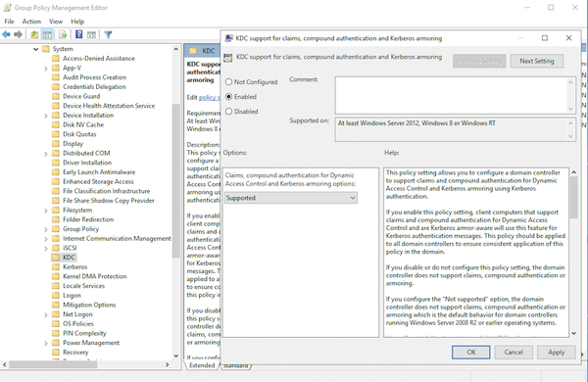Screen dimensions: 588x382
Task: Switch to the Standard tab
Action: coord(235,366)
